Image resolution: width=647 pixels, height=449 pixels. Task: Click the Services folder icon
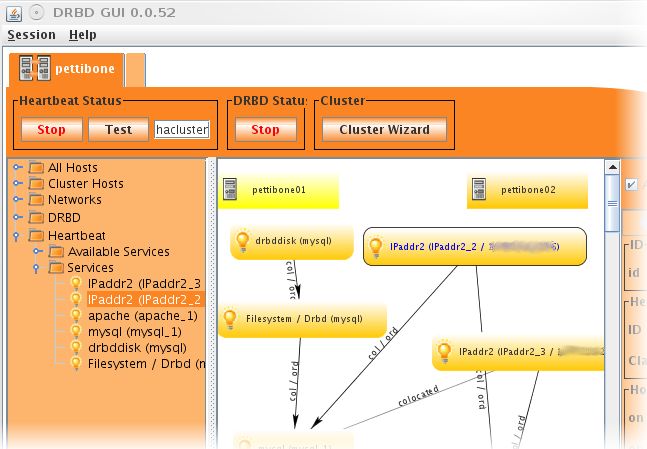(x=56, y=267)
